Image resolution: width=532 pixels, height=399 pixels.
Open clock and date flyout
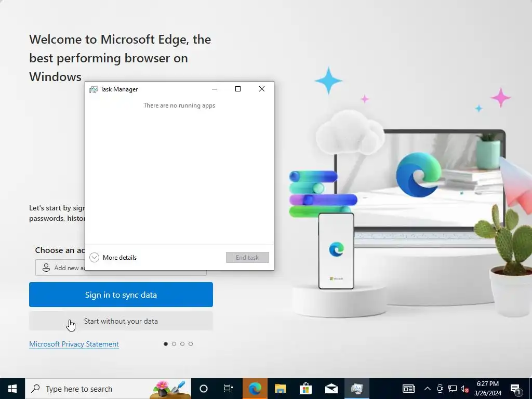(x=487, y=389)
